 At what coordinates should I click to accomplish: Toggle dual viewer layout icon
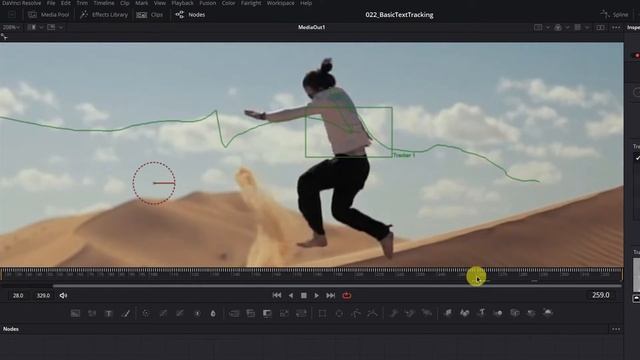[x=600, y=27]
